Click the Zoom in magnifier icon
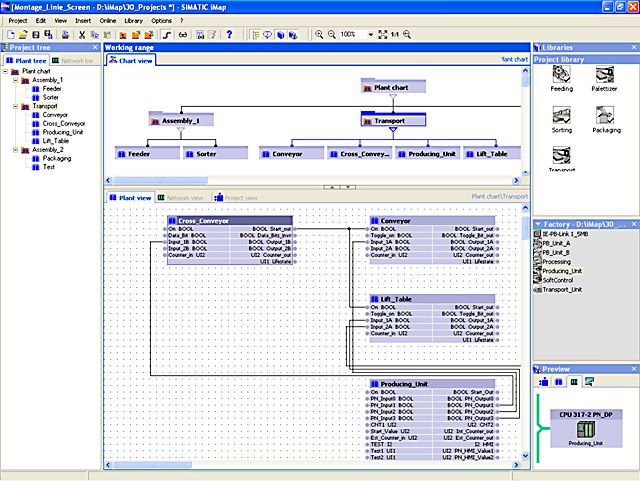Viewport: 640px width, 481px height. [319, 35]
